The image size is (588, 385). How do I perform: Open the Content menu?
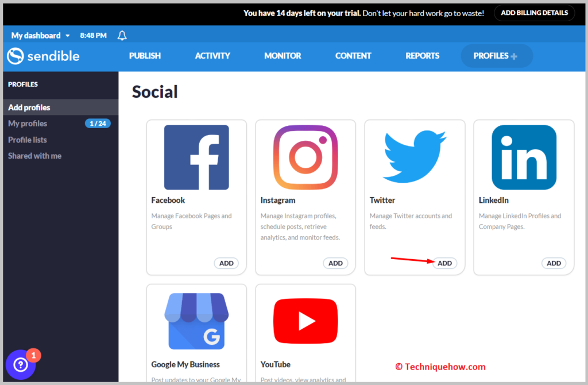(353, 56)
